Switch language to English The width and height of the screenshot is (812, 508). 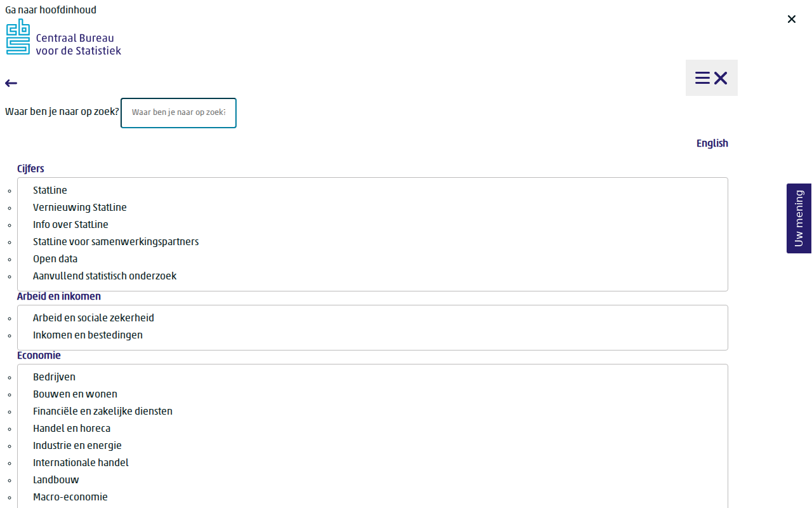coord(712,143)
